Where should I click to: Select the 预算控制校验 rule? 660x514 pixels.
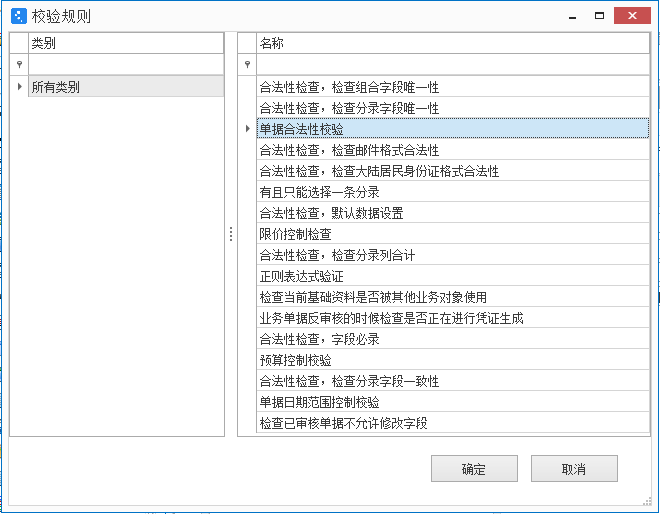(x=296, y=360)
